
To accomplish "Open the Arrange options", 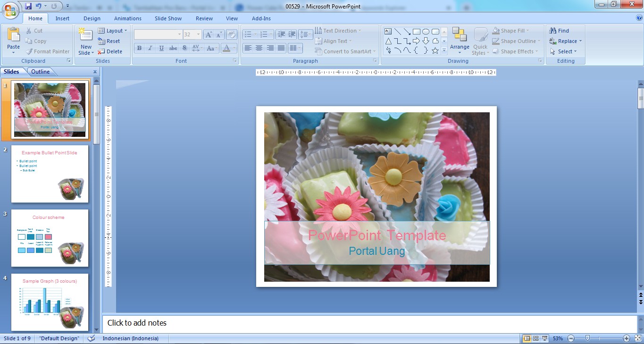I will click(x=460, y=41).
